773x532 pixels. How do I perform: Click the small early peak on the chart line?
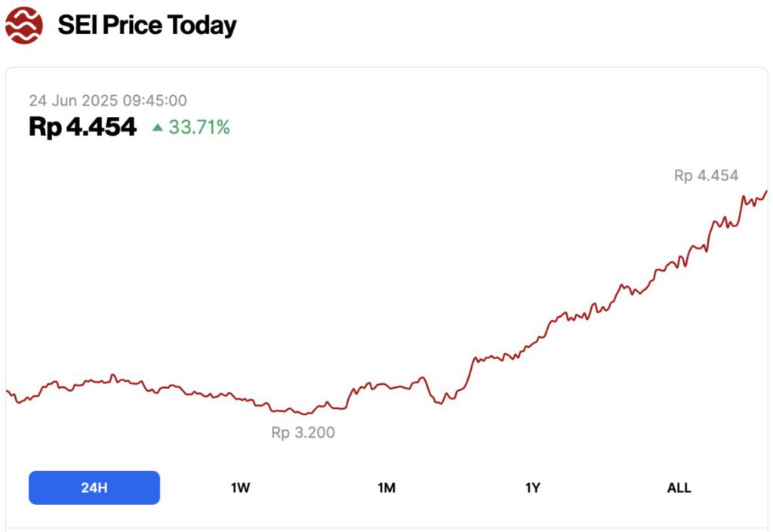[113, 375]
